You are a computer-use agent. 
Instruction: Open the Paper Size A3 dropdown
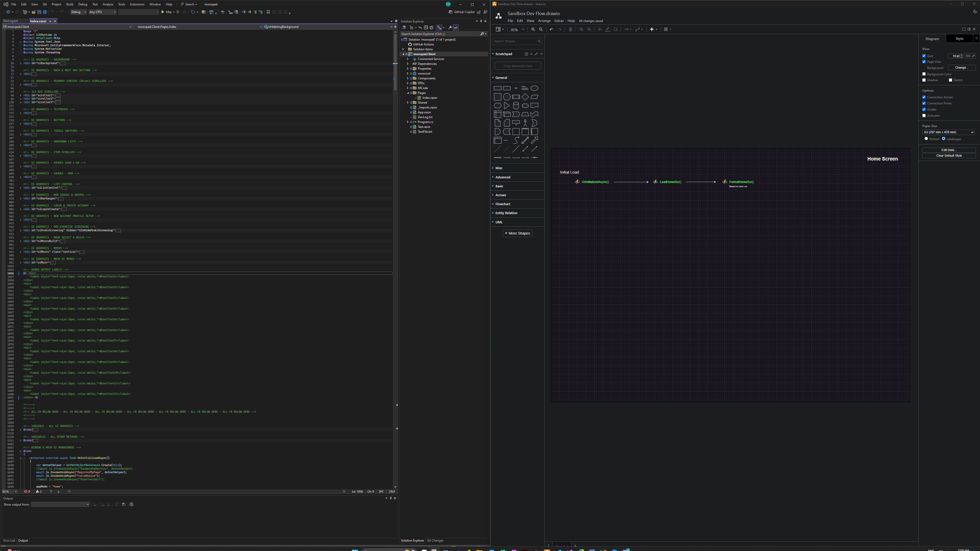pos(948,132)
